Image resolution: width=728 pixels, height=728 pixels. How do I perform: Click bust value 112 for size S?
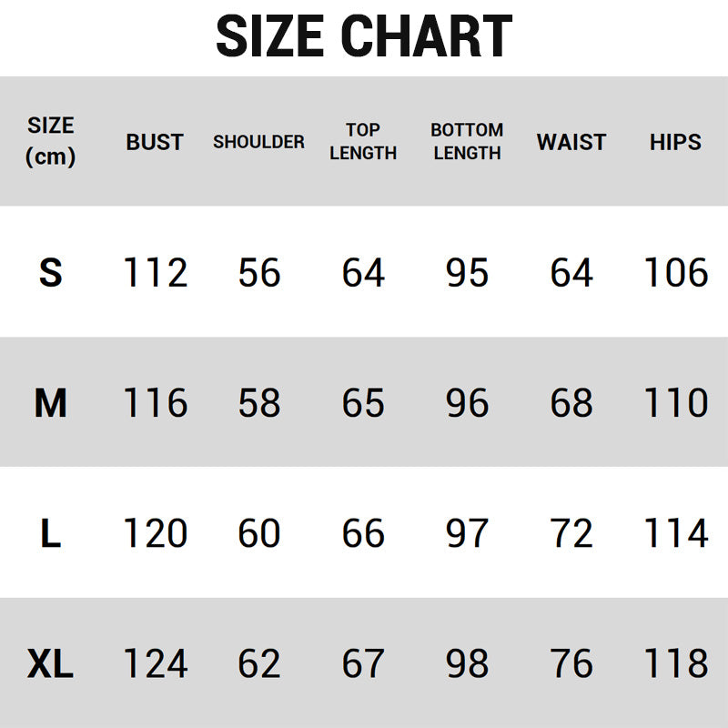pos(155,272)
